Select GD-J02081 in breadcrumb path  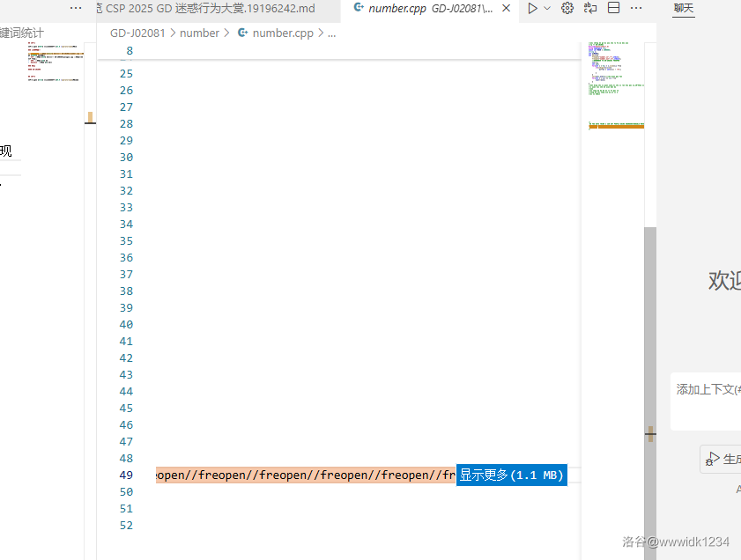[x=143, y=33]
